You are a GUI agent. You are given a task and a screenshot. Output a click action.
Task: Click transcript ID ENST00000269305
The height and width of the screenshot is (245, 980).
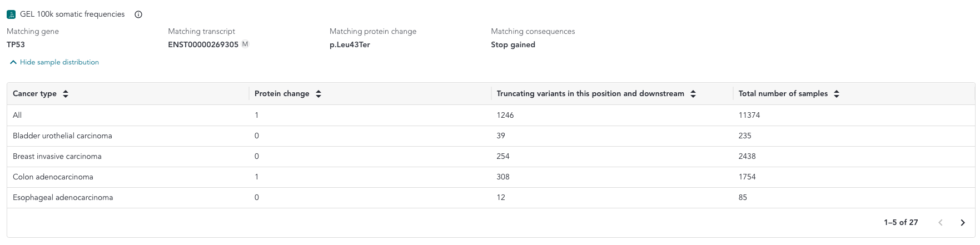pos(203,44)
